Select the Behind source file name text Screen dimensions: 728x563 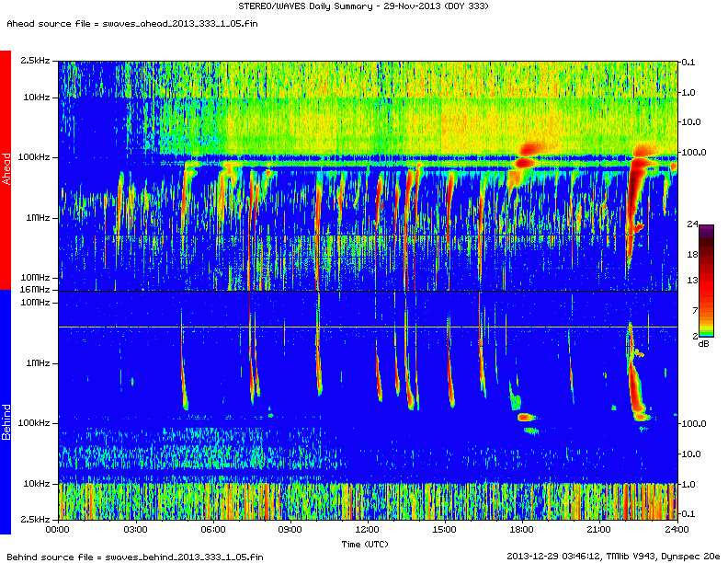133,557
